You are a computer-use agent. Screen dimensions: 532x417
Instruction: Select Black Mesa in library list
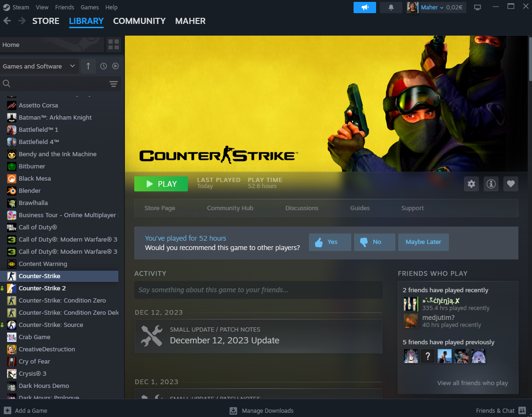tap(35, 178)
